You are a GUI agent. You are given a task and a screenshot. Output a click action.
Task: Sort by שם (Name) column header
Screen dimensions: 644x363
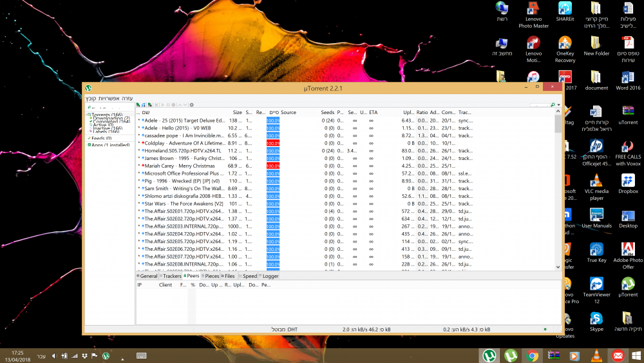click(146, 112)
